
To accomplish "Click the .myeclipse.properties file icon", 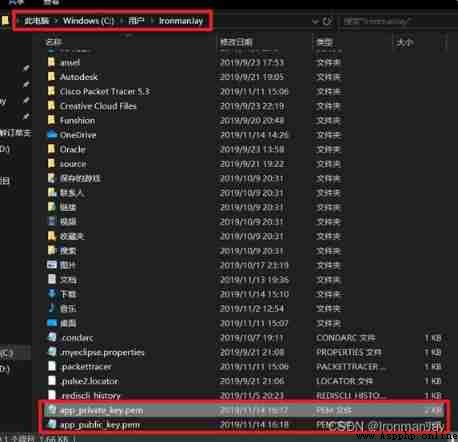I will tap(52, 352).
